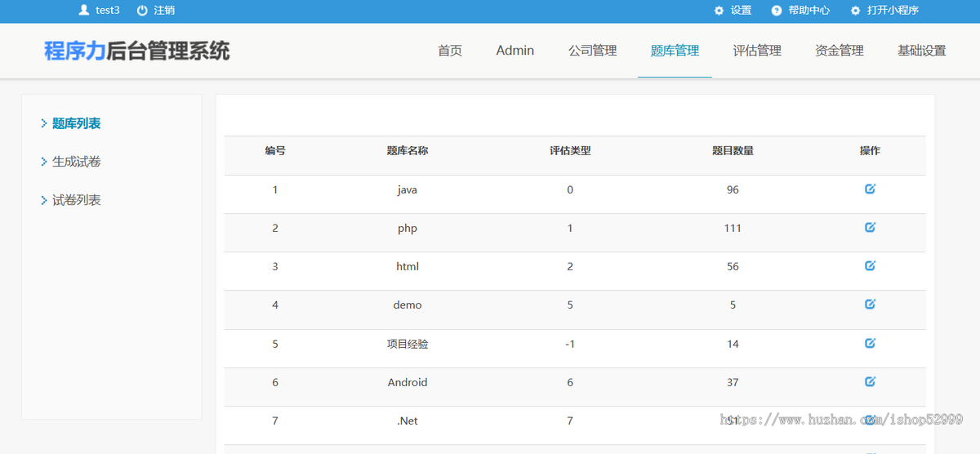Click the question mark icon beside 帮助中心
This screenshot has height=454, width=980.
tap(777, 11)
